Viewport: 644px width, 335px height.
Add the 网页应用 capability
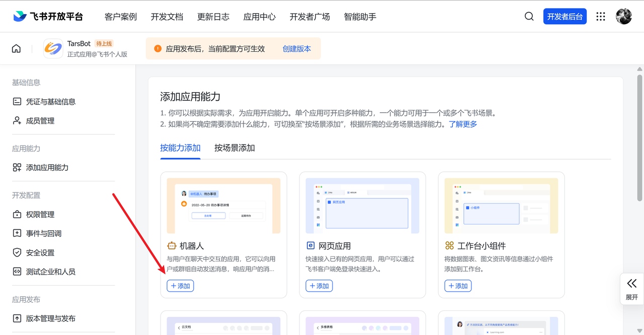(x=319, y=286)
